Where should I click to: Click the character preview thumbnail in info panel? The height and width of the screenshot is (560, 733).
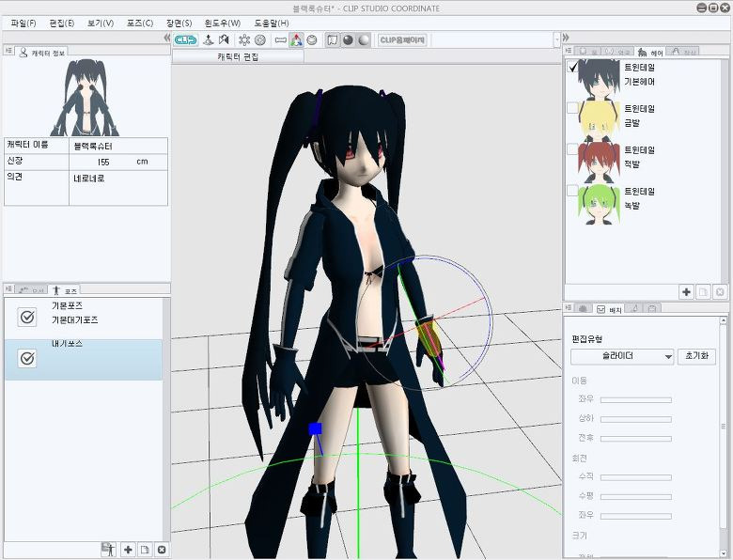tap(85, 97)
